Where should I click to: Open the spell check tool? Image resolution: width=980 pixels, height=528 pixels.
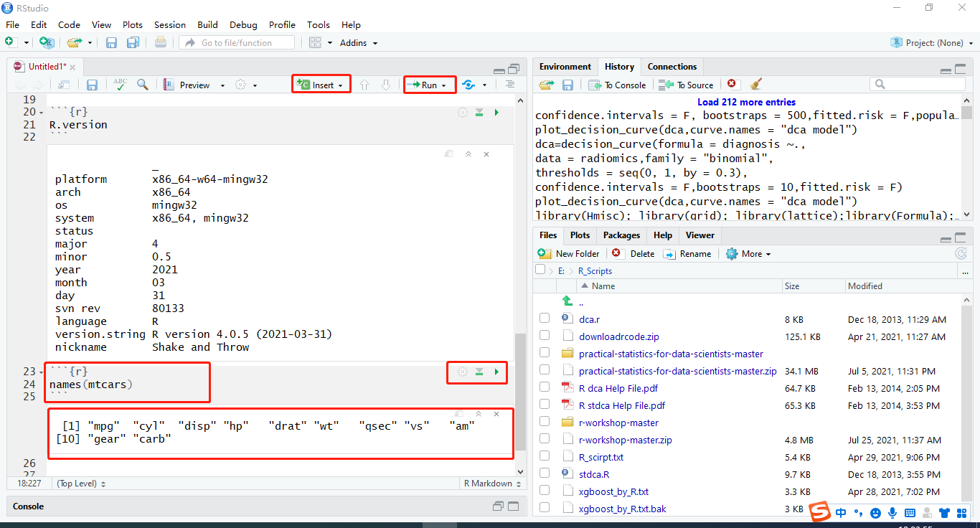click(120, 84)
